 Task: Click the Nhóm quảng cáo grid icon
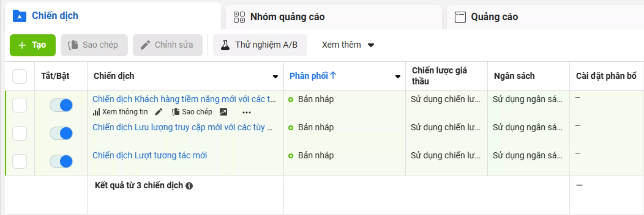(x=239, y=17)
